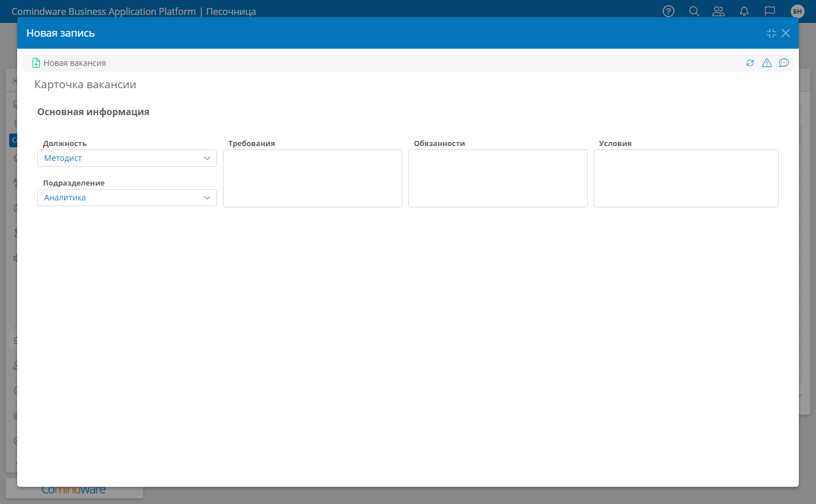Close the Новая запись dialog
816x504 pixels.
pyautogui.click(x=786, y=33)
